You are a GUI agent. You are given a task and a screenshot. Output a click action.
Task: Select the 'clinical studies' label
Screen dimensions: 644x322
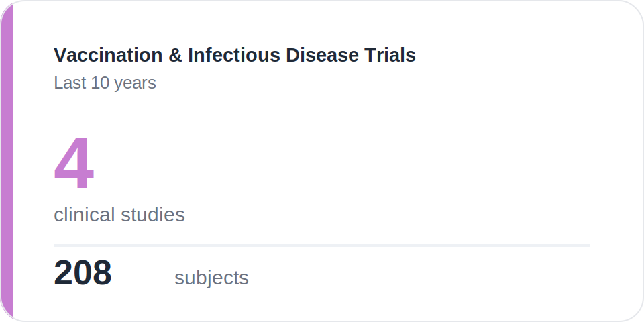coord(119,215)
